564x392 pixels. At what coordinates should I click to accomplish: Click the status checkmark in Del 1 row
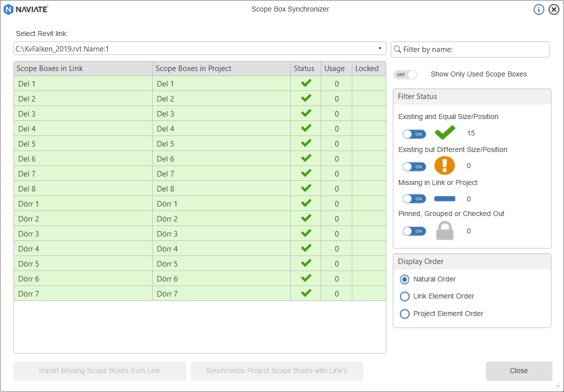[x=306, y=83]
